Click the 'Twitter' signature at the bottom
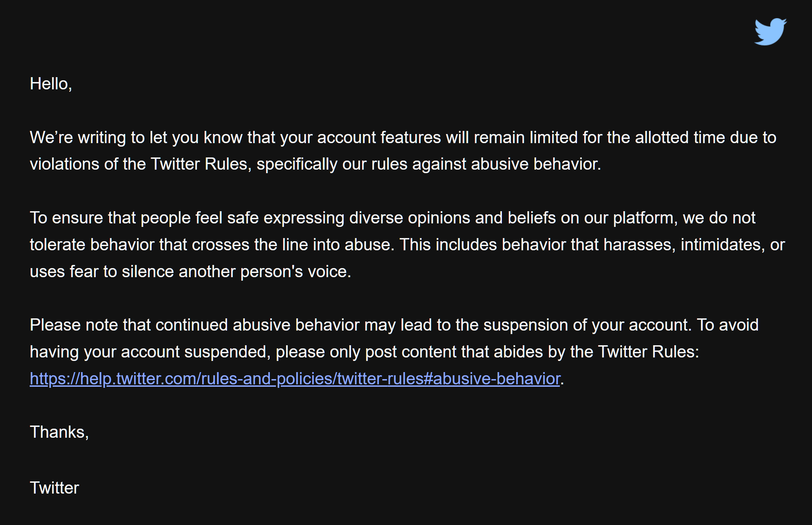The height and width of the screenshot is (525, 812). tap(54, 488)
